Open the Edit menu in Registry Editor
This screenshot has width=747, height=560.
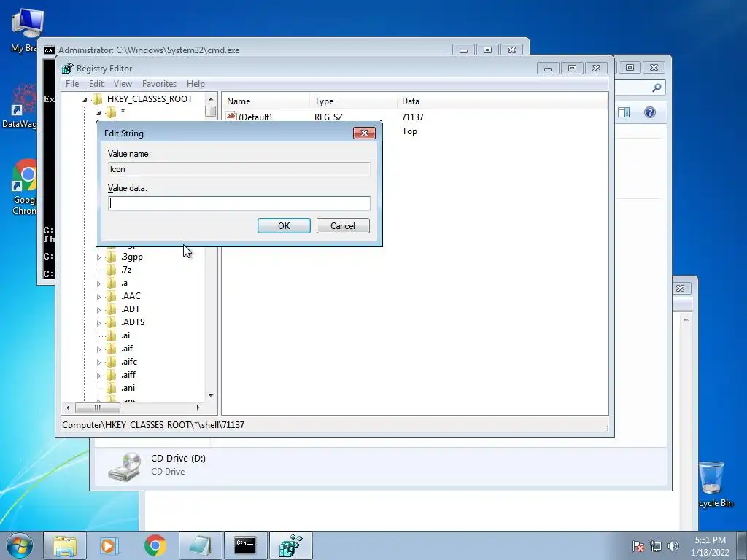point(96,84)
